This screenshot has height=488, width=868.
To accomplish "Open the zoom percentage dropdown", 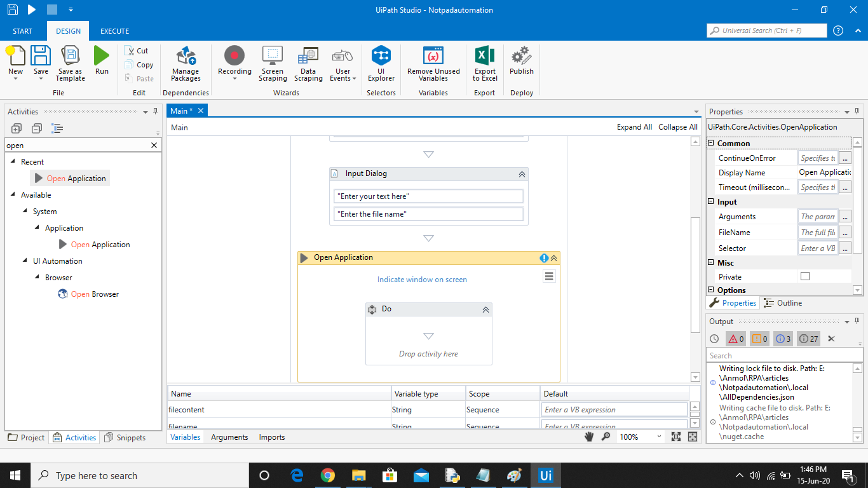I will pyautogui.click(x=659, y=437).
